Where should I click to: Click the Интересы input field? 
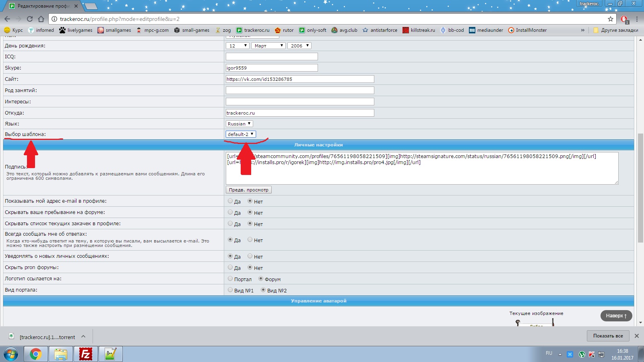[x=300, y=102]
